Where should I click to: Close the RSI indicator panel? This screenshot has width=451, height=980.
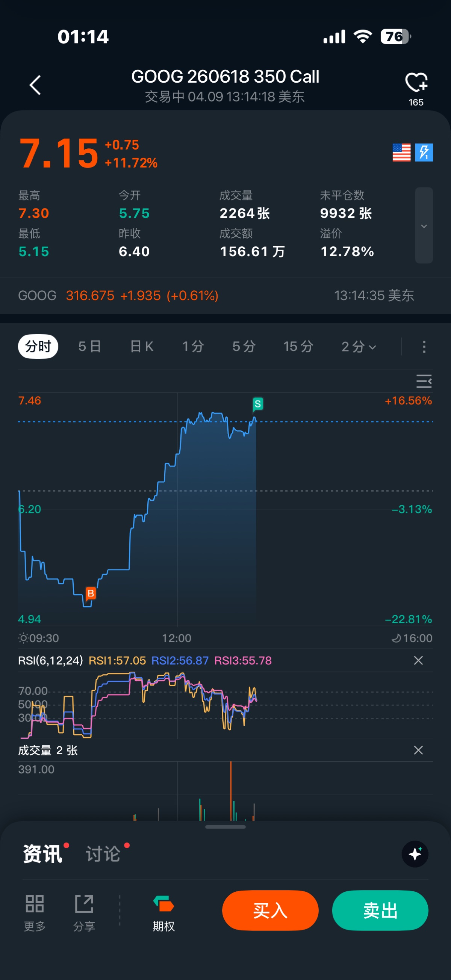click(x=418, y=660)
